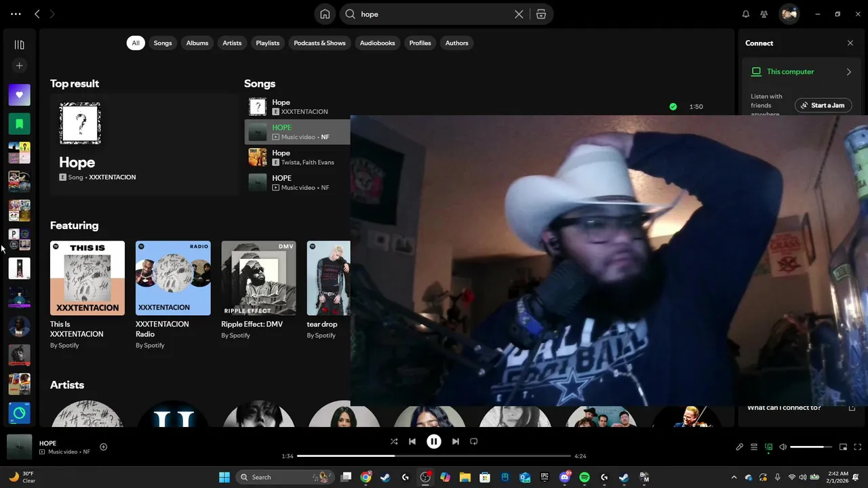Open the Windows Start menu
Screen dimensions: 868x488
[224, 477]
